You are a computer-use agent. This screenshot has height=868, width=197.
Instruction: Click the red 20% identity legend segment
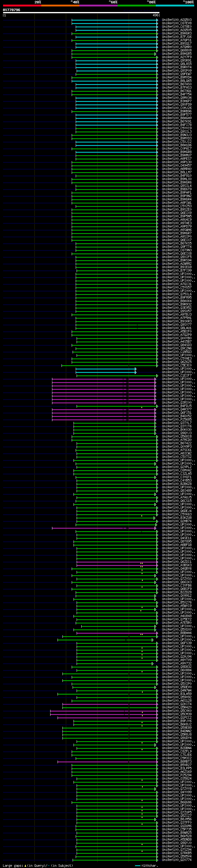(22, 6)
